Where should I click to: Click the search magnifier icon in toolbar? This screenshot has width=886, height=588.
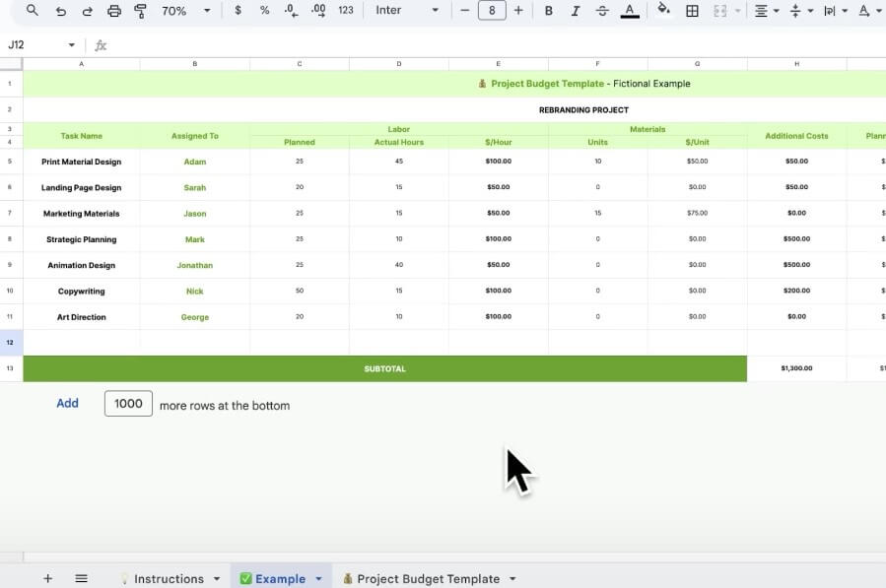point(33,11)
